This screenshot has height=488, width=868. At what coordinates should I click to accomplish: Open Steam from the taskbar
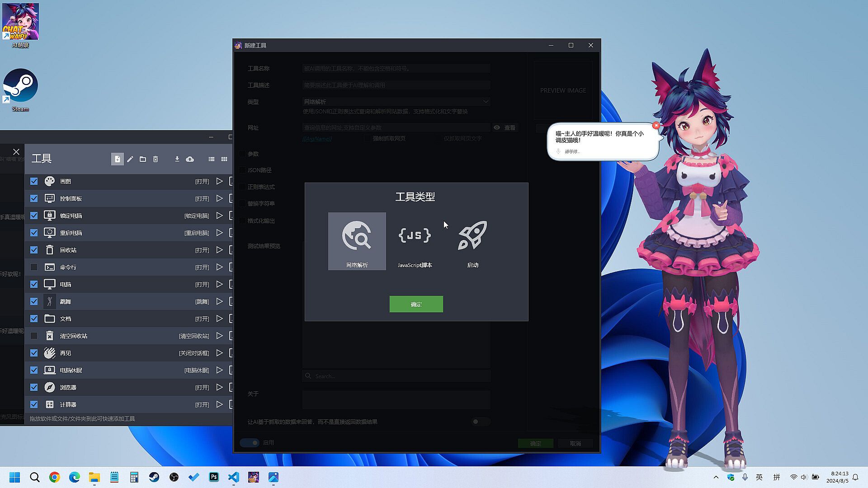click(x=154, y=477)
